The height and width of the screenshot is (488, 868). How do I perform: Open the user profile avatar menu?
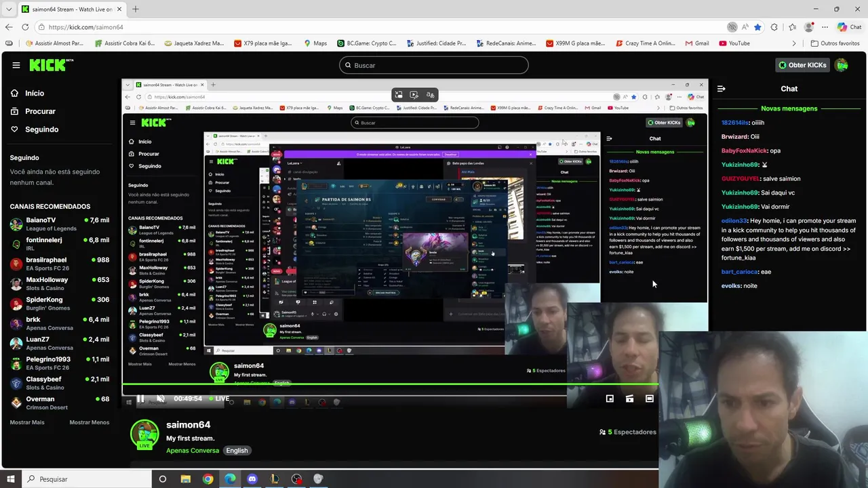click(x=842, y=65)
